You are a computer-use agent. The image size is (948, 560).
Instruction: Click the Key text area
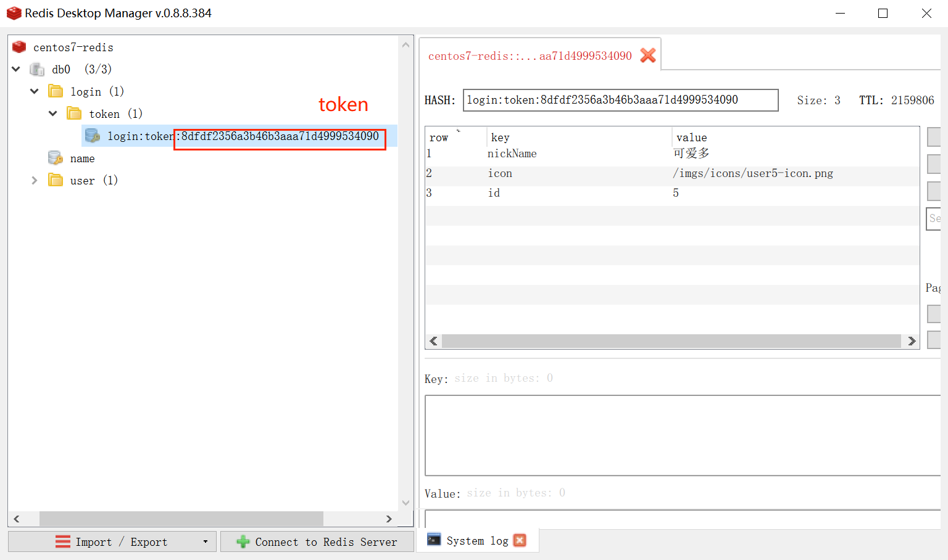coord(683,435)
